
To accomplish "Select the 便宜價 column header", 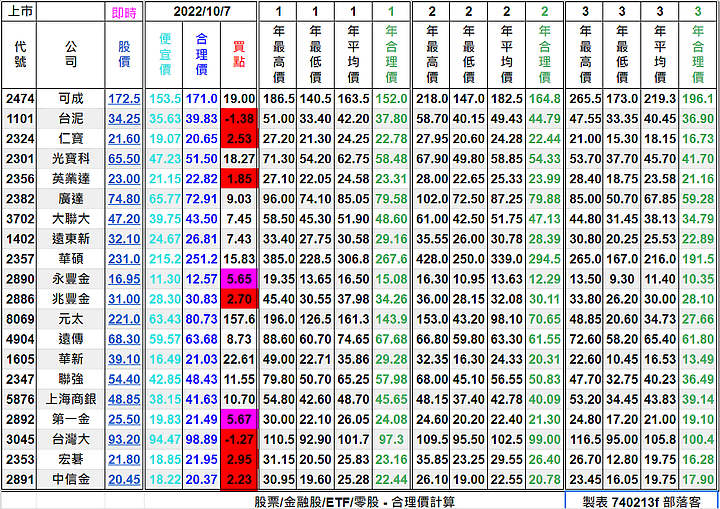I will [165, 55].
